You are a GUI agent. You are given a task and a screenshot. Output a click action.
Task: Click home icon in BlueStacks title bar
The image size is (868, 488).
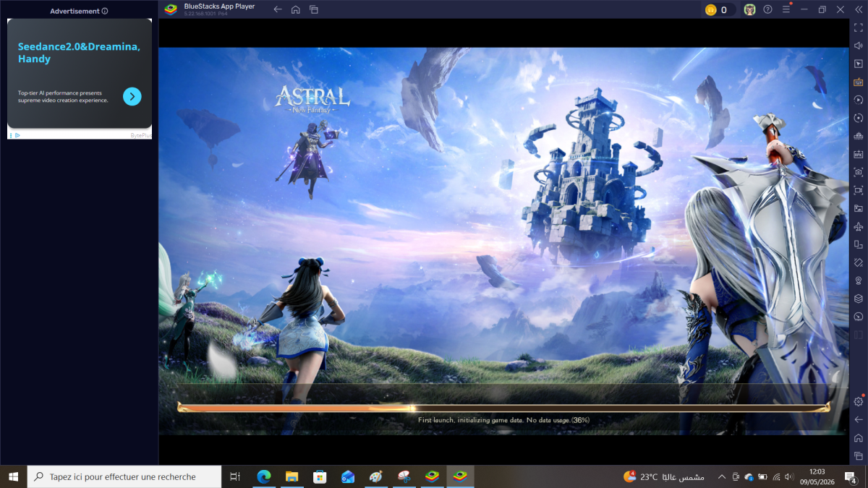pyautogui.click(x=295, y=9)
